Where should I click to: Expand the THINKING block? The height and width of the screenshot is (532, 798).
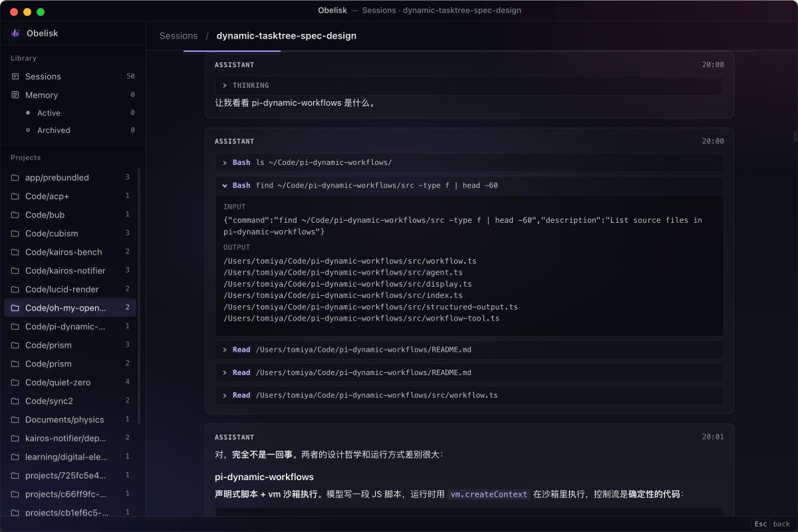[469, 86]
